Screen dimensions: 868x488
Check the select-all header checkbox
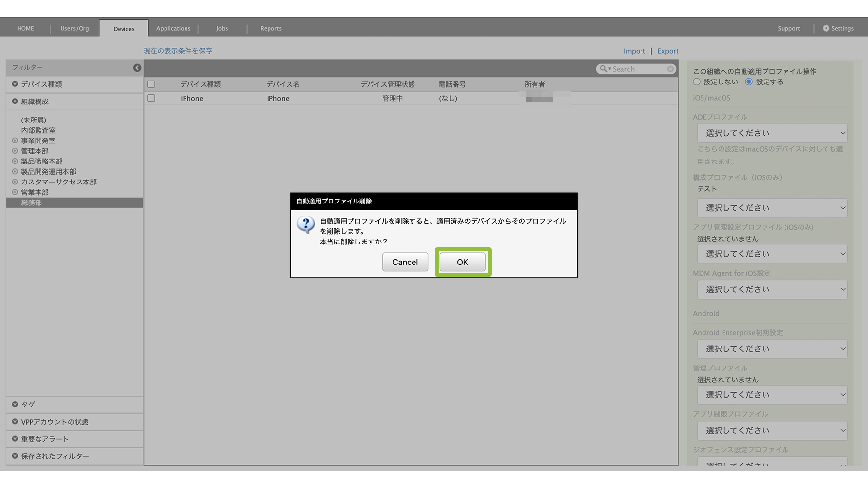pos(151,84)
